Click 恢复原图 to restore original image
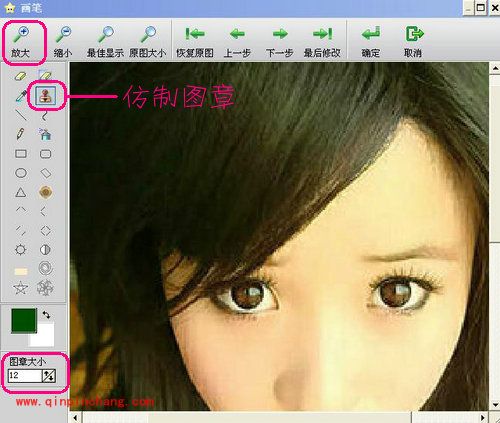The image size is (500, 423). (195, 42)
